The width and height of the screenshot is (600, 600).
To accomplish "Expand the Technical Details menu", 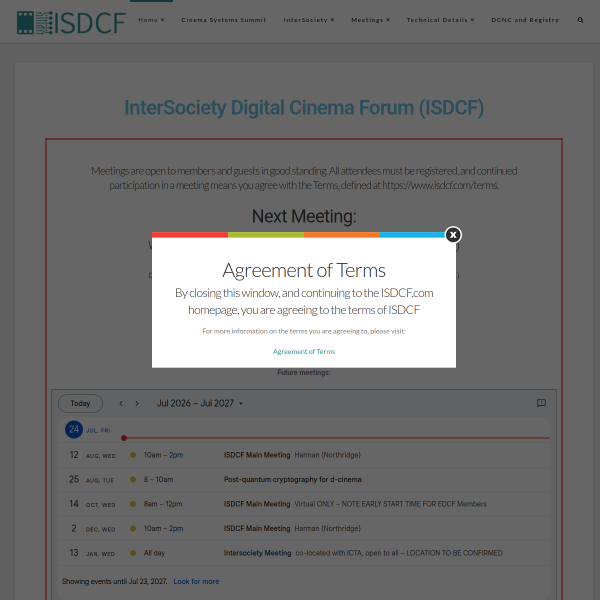I will pos(440,20).
